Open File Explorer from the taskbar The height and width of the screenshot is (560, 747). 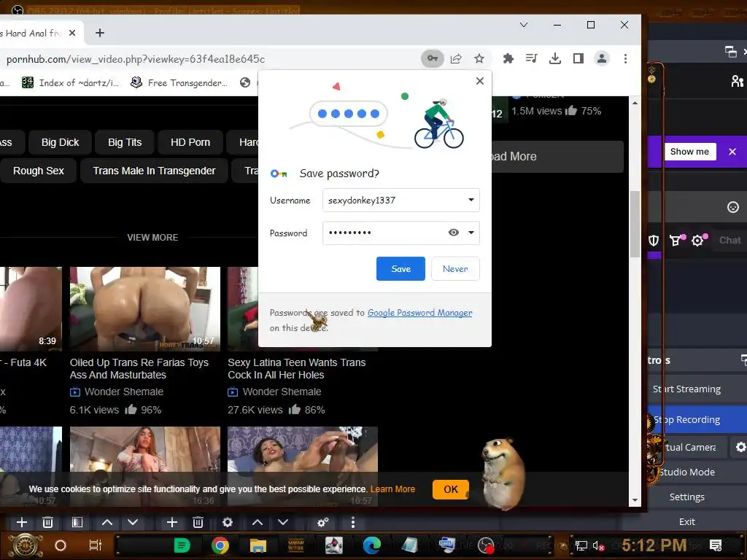(x=258, y=545)
